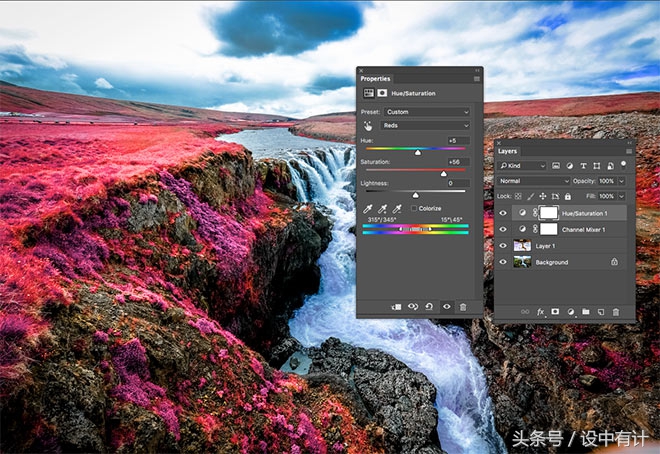This screenshot has width=660, height=454.
Task: Open the Preset dropdown showing Custom
Action: 426,112
